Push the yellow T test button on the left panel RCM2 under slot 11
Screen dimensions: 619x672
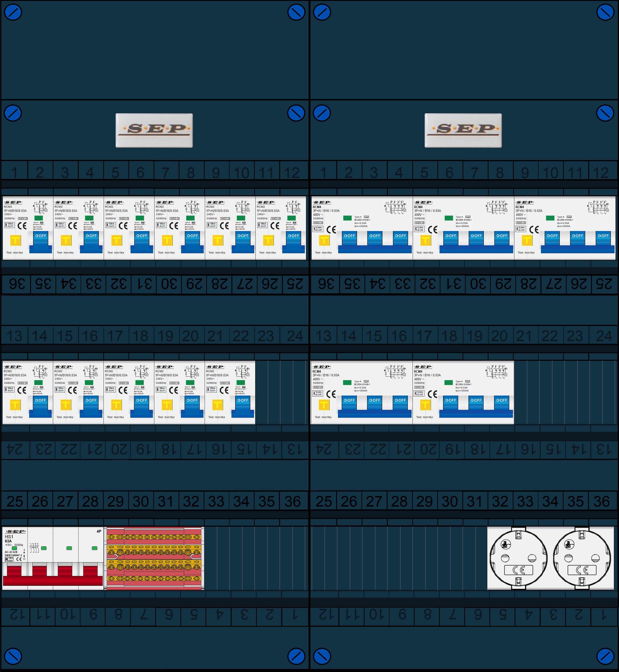(268, 240)
